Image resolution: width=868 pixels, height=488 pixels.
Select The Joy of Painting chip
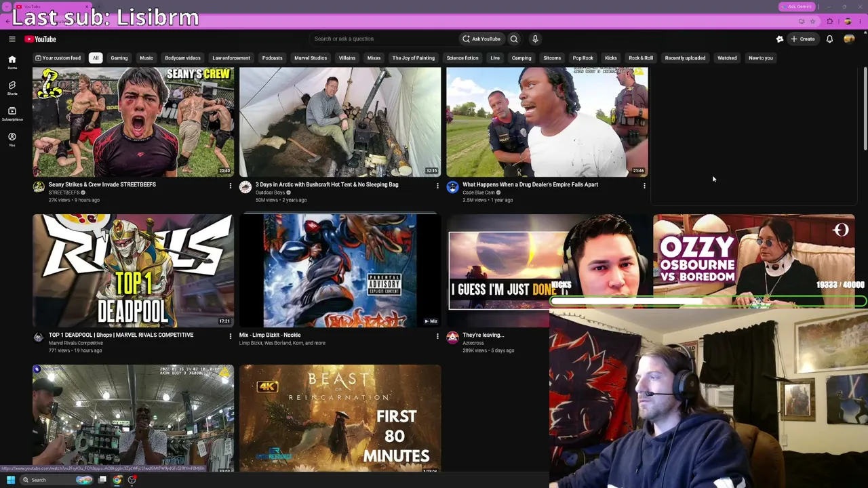click(x=414, y=58)
